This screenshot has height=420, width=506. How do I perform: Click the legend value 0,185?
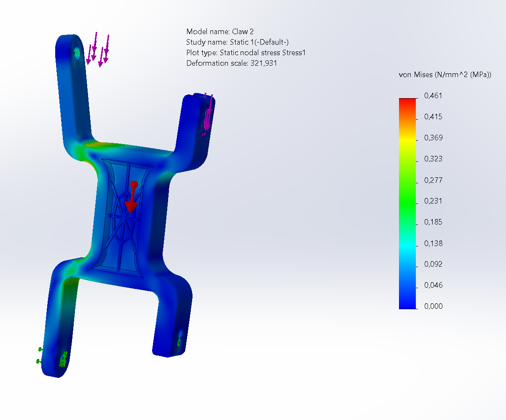coord(434,222)
